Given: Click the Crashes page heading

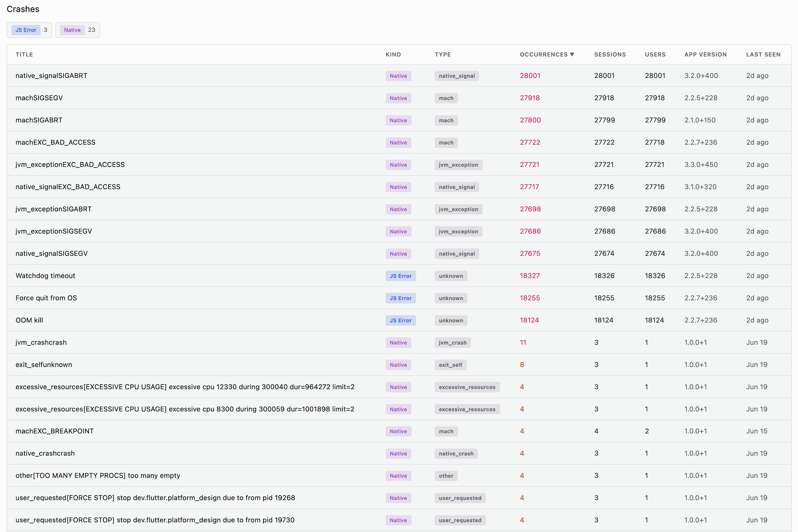Looking at the screenshot, I should click(23, 9).
